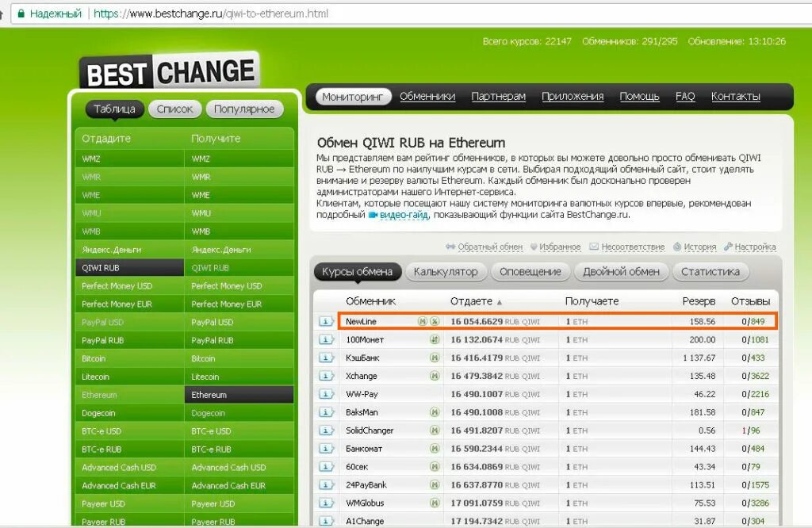Open info icon for WMGlobus row
Image resolution: width=812 pixels, height=528 pixels.
[x=326, y=503]
